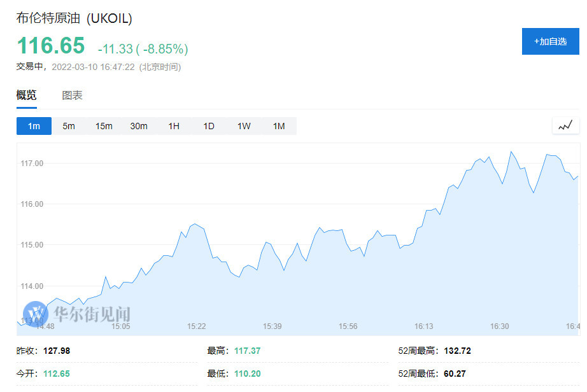The width and height of the screenshot is (587, 392).
Task: Click the 52周最高 value 132.72
Action: [458, 351]
